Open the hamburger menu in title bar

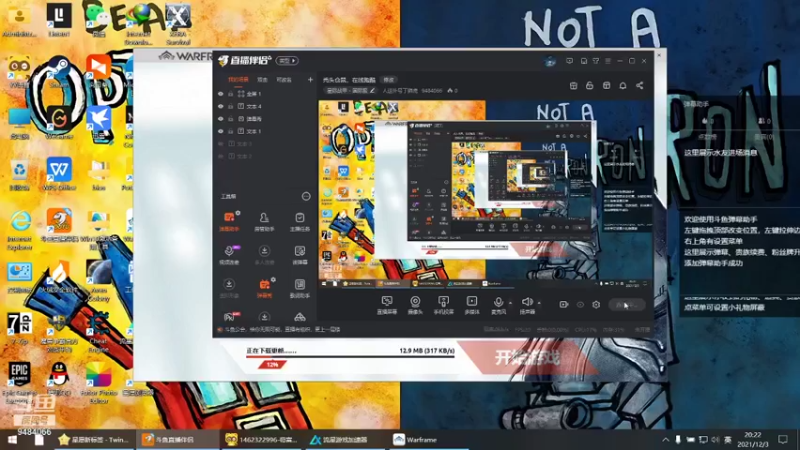(608, 61)
